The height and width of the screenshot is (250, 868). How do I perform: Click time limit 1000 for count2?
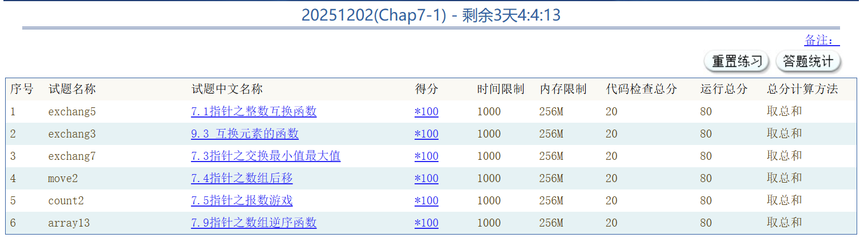pyautogui.click(x=489, y=200)
